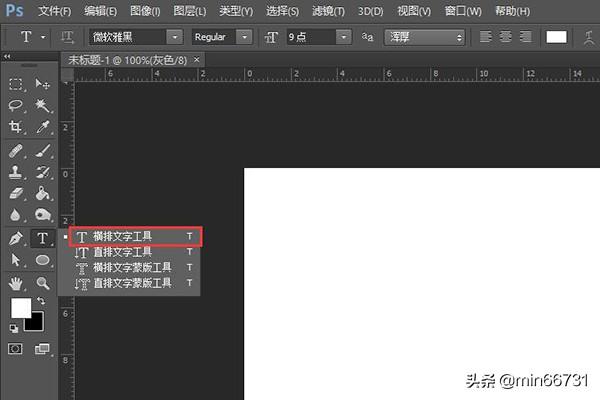Image resolution: width=600 pixels, height=400 pixels.
Task: Select the Crop tool
Action: tap(15, 127)
